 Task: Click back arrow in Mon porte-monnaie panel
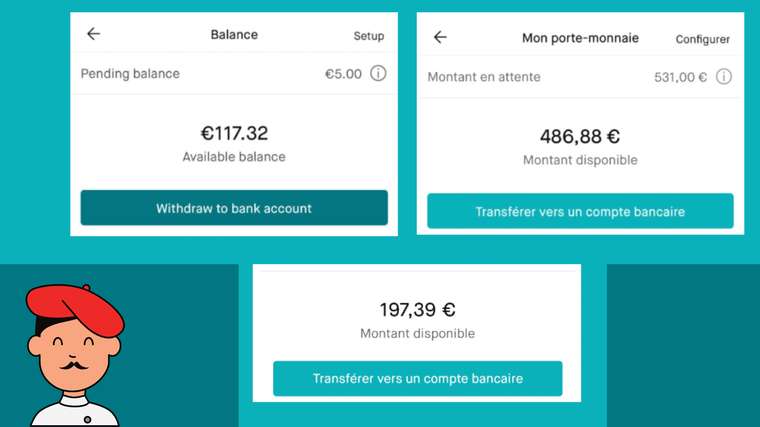click(x=440, y=37)
